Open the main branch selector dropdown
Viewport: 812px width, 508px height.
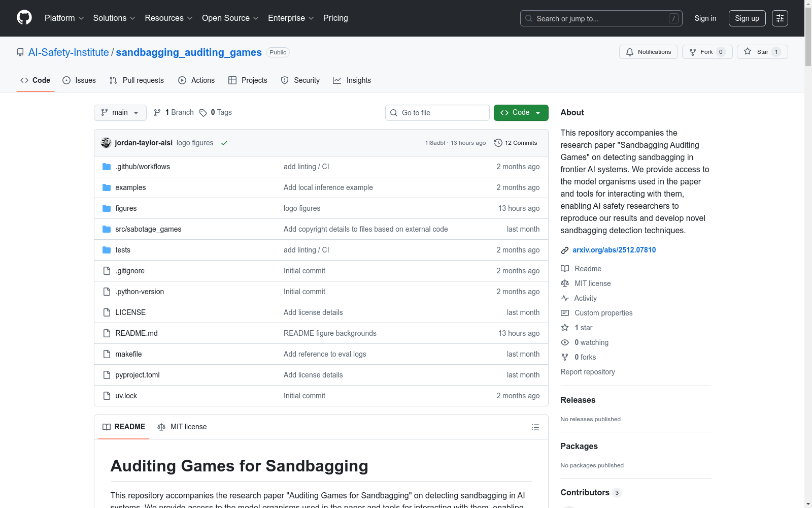click(120, 113)
